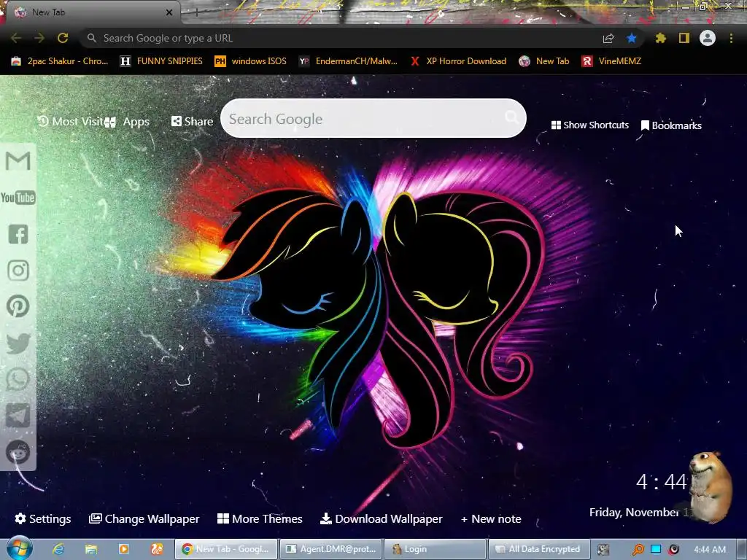Viewport: 747px width, 560px height.
Task: Open the Windows Start menu
Action: (x=20, y=548)
